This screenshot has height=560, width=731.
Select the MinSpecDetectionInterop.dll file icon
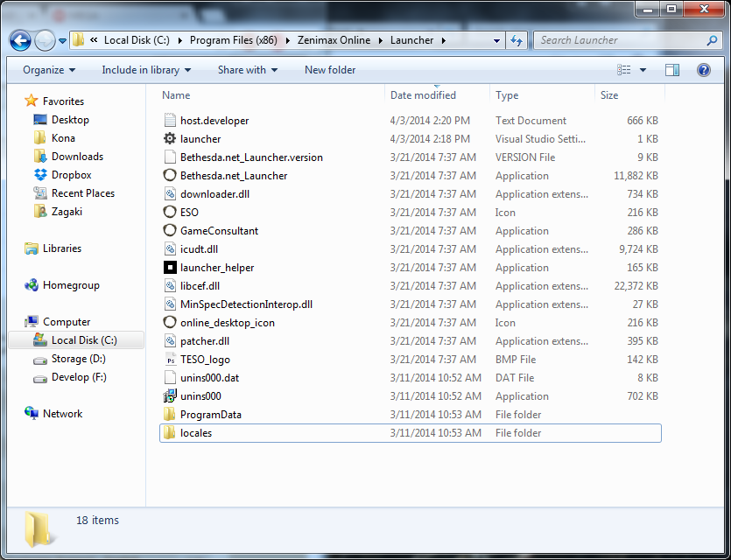pos(170,304)
